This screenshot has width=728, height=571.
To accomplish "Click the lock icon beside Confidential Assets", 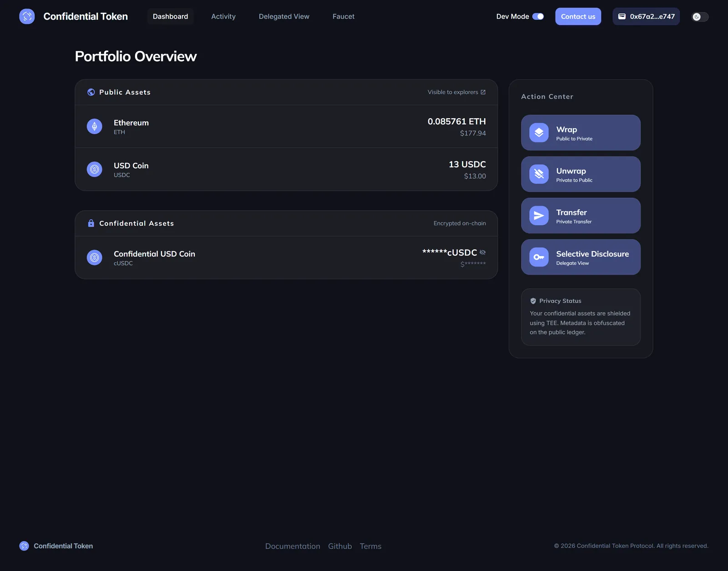I will pos(91,223).
